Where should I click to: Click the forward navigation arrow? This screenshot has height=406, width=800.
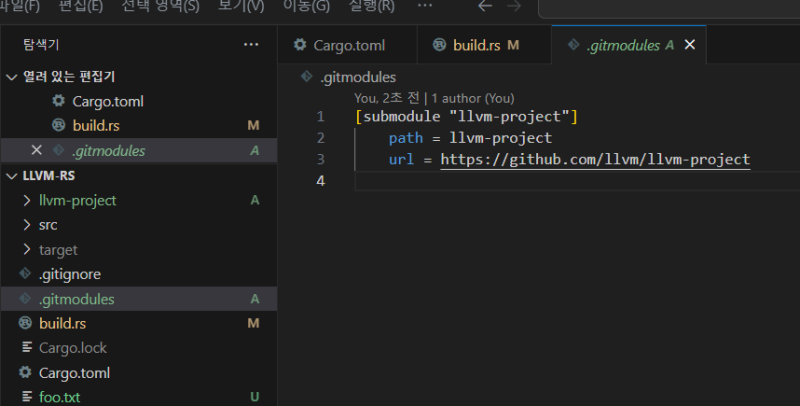(515, 7)
